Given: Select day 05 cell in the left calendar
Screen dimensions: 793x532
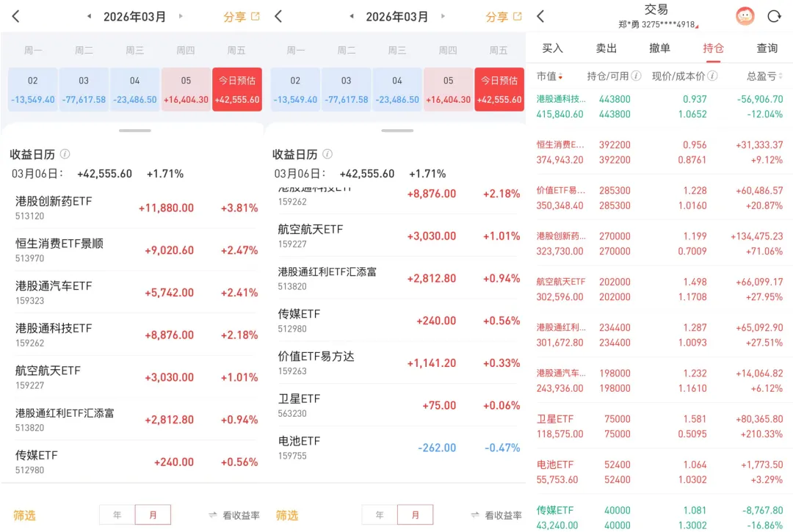Looking at the screenshot, I should [x=186, y=90].
